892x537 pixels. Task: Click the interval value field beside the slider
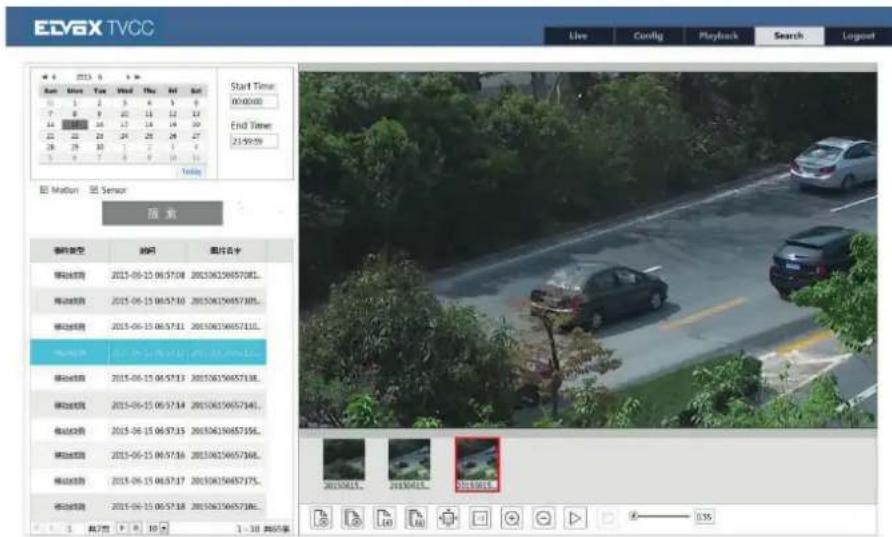click(x=704, y=517)
